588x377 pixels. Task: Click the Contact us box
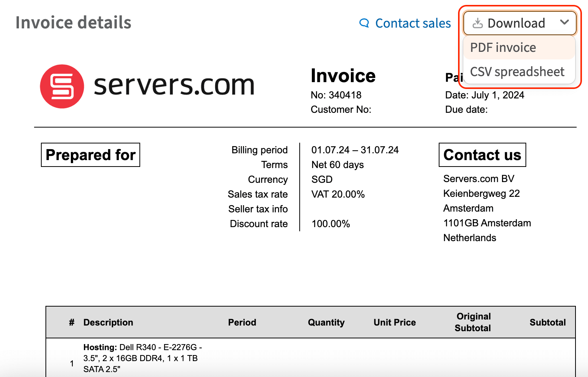coord(482,155)
